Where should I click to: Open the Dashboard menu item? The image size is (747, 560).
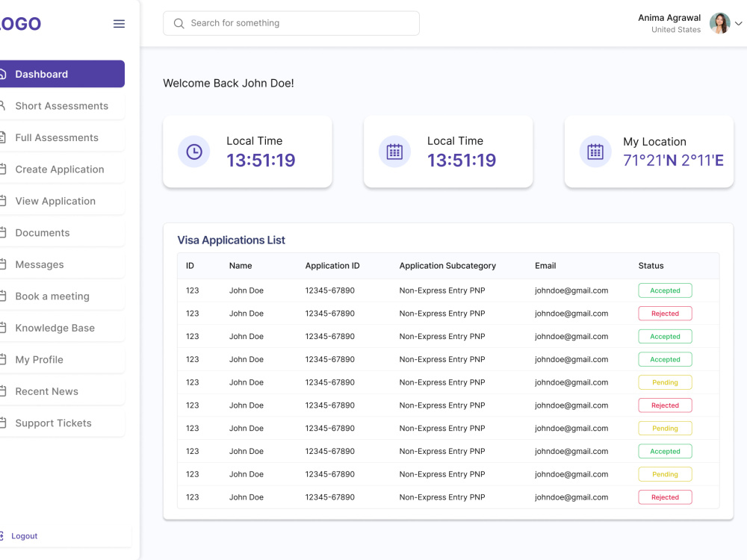(x=63, y=74)
